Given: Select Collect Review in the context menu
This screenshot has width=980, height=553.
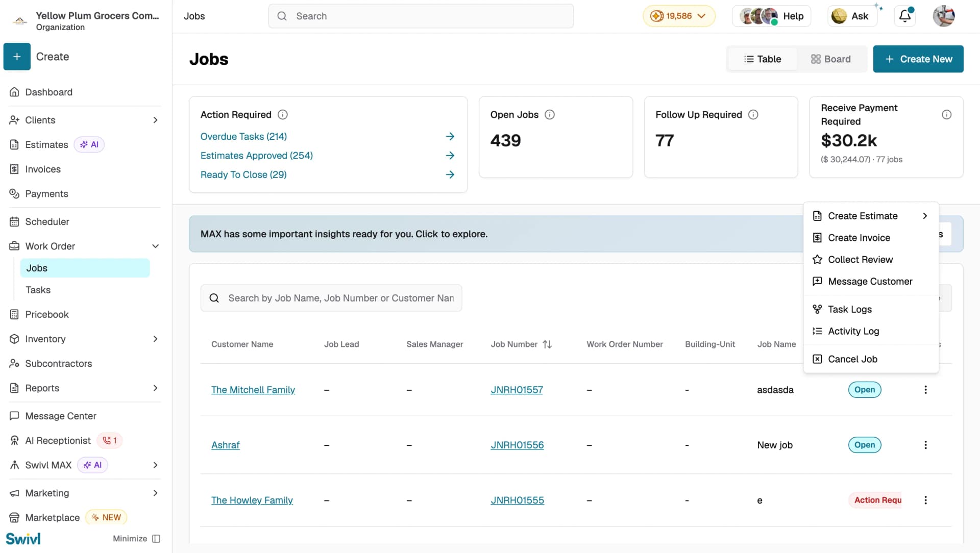Looking at the screenshot, I should click(x=871, y=260).
